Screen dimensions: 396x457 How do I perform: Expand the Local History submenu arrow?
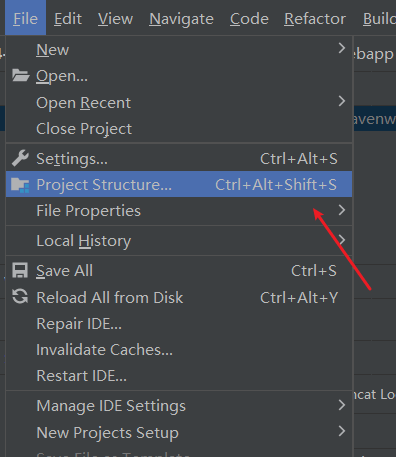tap(342, 240)
